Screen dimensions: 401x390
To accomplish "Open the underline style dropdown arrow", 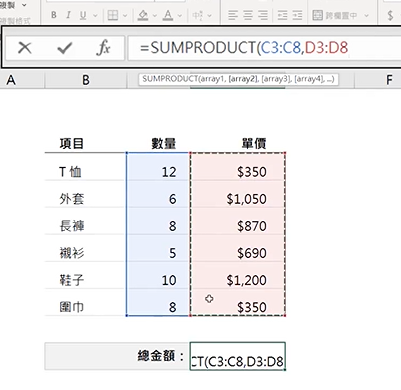I will click(x=95, y=15).
